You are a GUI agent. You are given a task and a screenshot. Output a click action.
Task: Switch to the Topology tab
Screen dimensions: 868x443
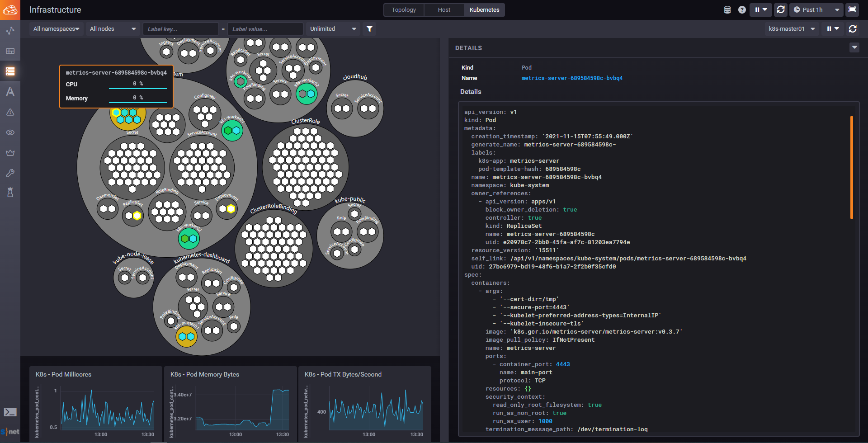click(404, 10)
